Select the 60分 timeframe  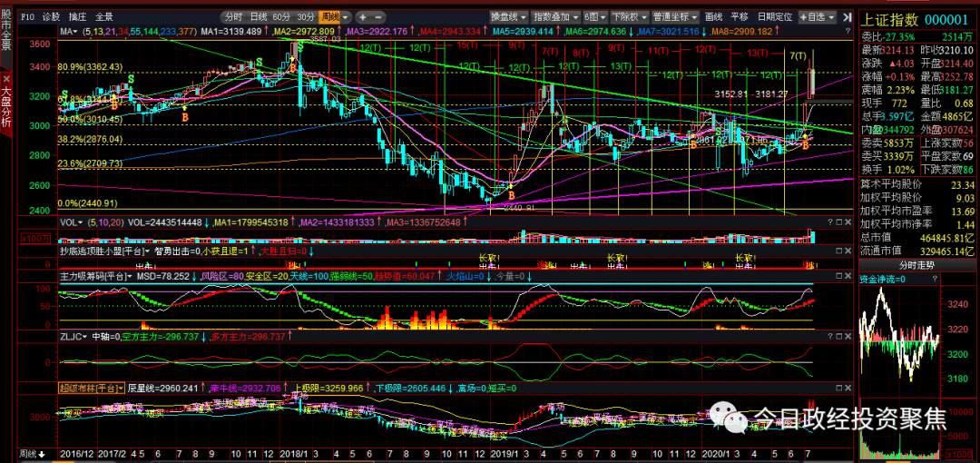282,17
